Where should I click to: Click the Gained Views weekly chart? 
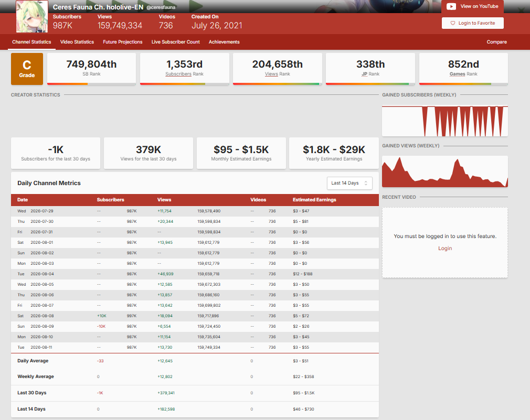(x=445, y=171)
